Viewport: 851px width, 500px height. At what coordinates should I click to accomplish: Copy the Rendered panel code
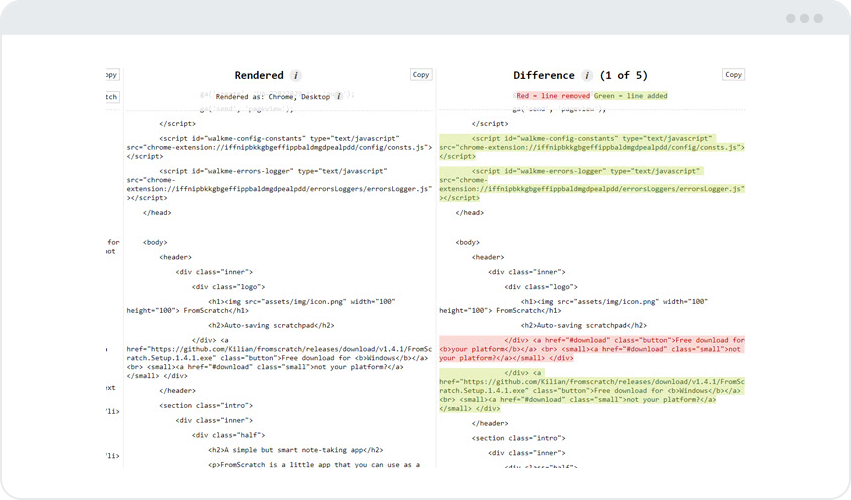(x=421, y=75)
